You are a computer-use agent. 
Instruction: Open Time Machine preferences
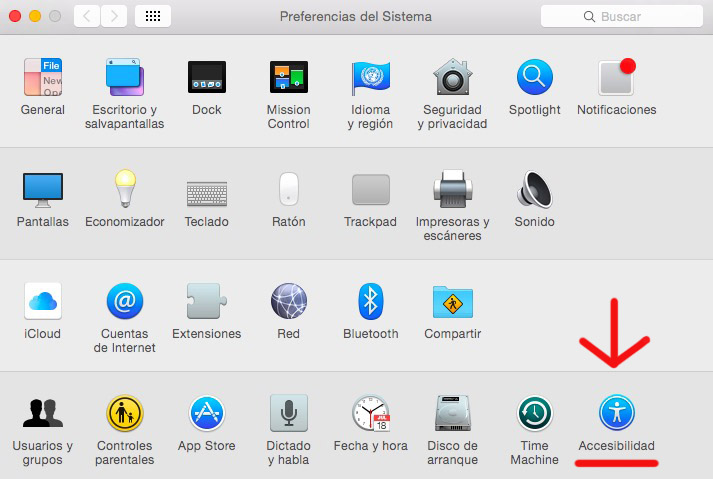coord(535,413)
